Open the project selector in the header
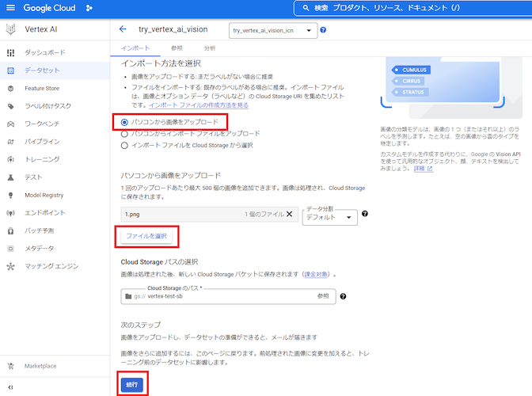532x396 pixels. coord(89,8)
